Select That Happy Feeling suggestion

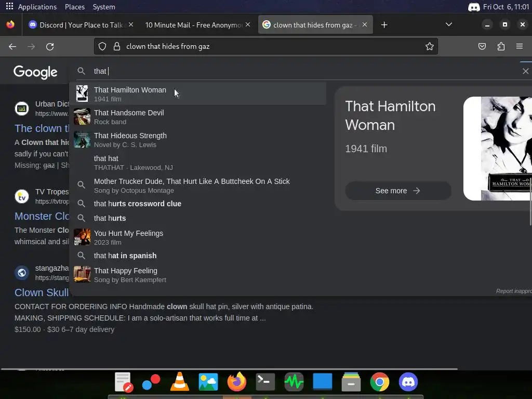pyautogui.click(x=198, y=274)
